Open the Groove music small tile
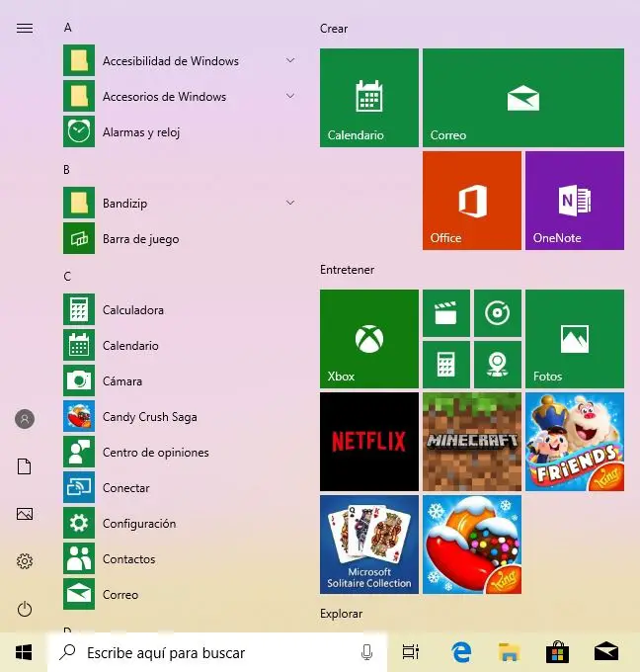This screenshot has width=640, height=672. click(498, 313)
